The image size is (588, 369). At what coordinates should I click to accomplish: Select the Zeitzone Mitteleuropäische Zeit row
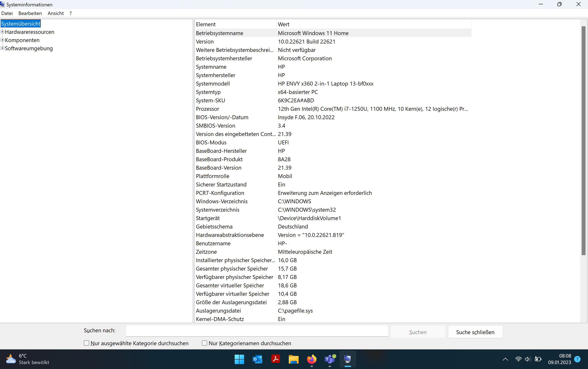point(333,252)
